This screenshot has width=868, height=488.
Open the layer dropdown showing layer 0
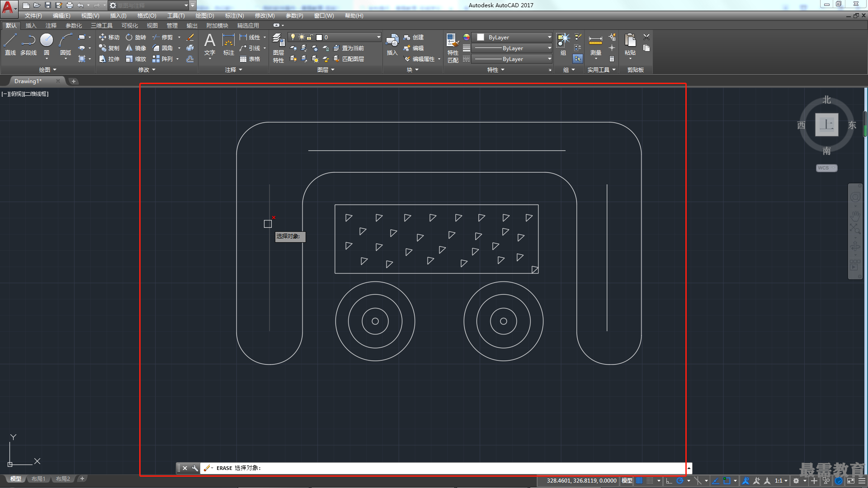335,37
